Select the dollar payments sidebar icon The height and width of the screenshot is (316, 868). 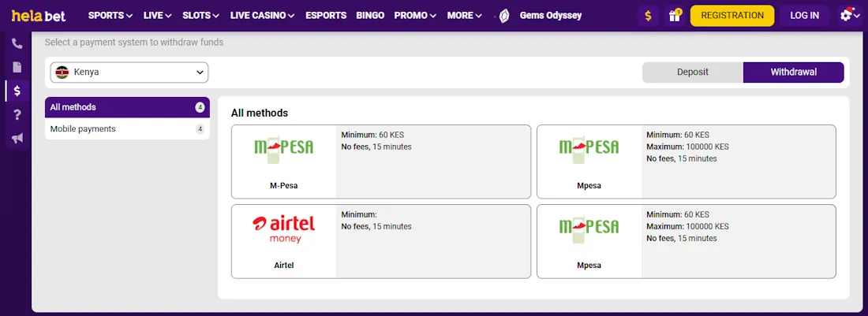pyautogui.click(x=17, y=91)
